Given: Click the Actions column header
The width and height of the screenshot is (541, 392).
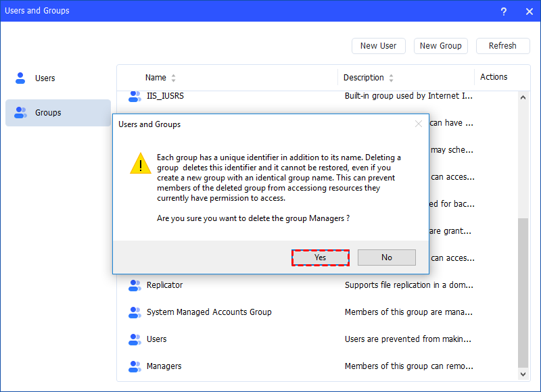Looking at the screenshot, I should (494, 77).
